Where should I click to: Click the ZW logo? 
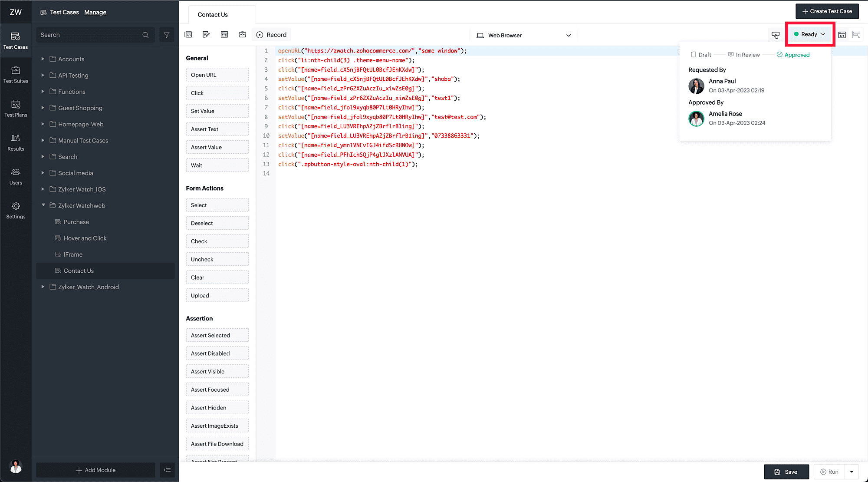click(16, 12)
